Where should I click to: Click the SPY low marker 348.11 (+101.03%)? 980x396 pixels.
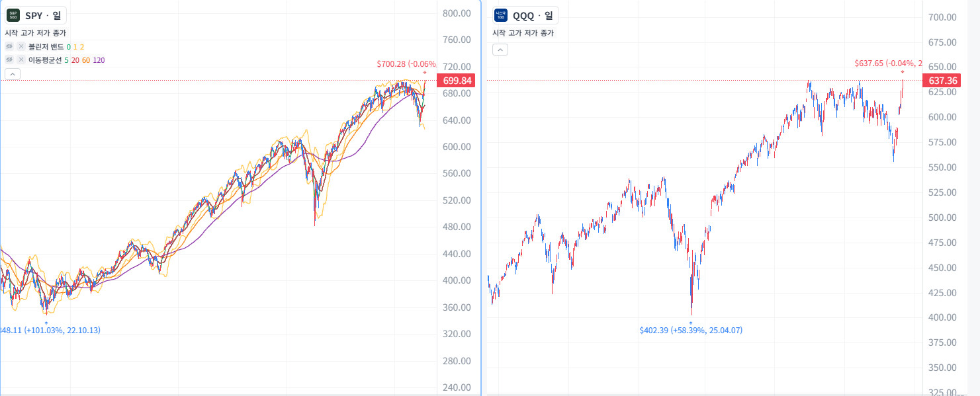pyautogui.click(x=50, y=330)
